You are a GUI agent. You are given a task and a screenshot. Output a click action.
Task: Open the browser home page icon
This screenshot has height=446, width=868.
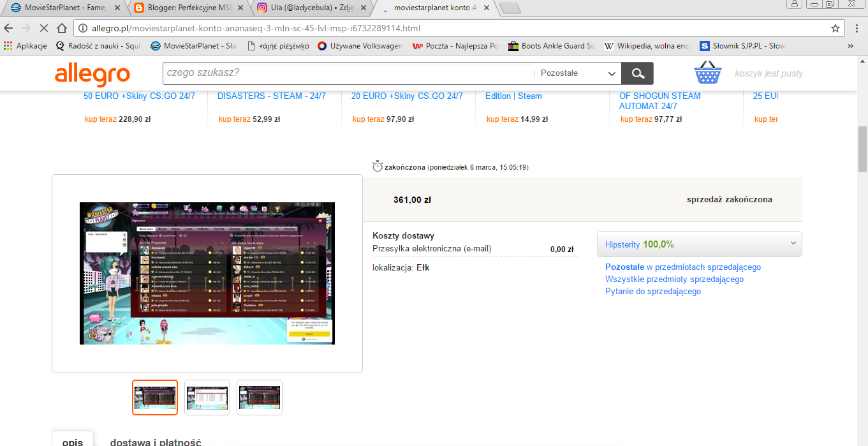pos(62,29)
